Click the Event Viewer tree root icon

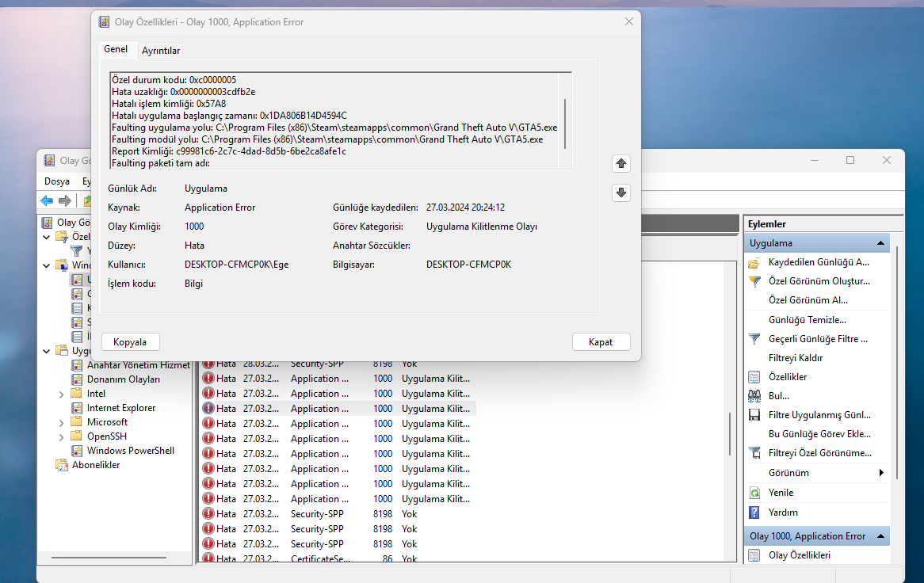[47, 223]
